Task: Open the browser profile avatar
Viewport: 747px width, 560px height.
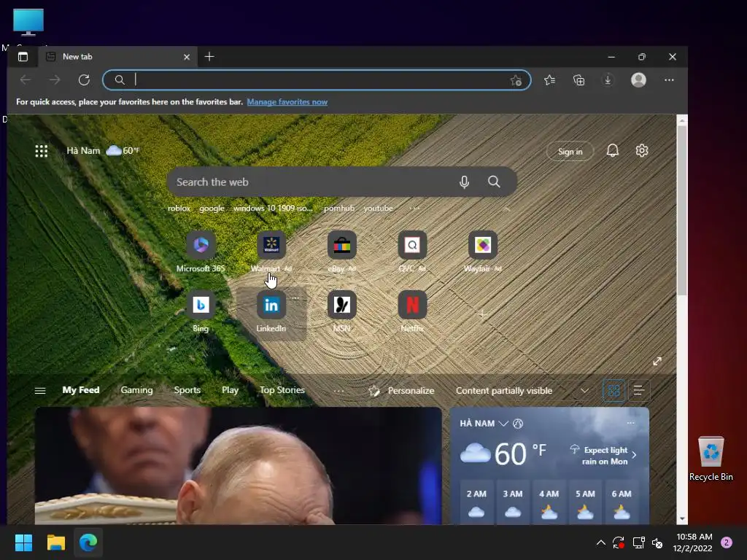Action: click(x=638, y=80)
